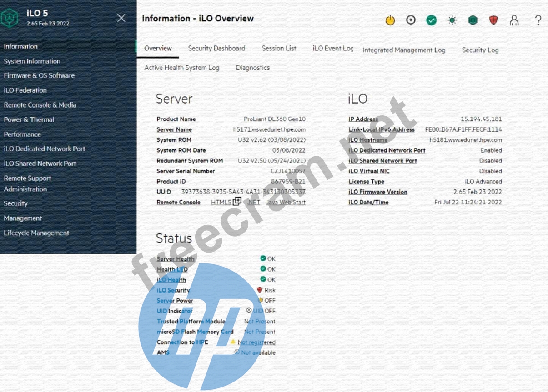Close the navigation menu with X
Screen dimensions: 548x392
(x=121, y=18)
